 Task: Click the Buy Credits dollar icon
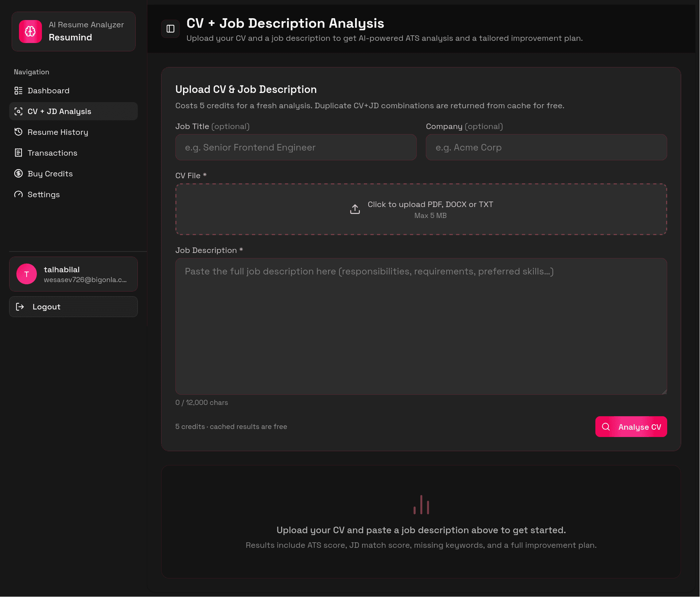[18, 173]
